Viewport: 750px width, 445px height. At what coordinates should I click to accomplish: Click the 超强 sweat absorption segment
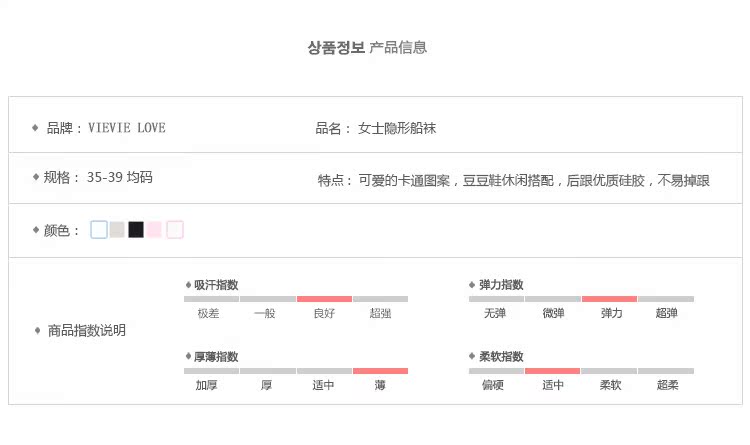(x=380, y=298)
